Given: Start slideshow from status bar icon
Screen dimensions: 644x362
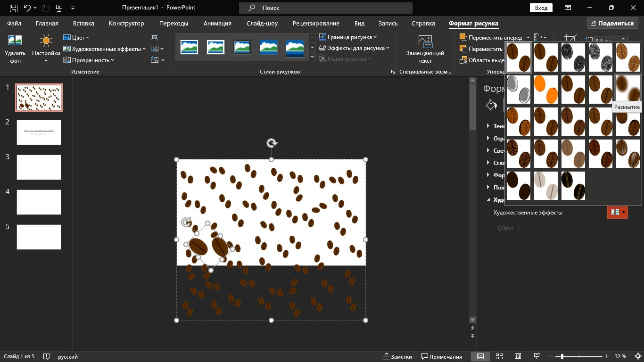Looking at the screenshot, I should pyautogui.click(x=536, y=356).
